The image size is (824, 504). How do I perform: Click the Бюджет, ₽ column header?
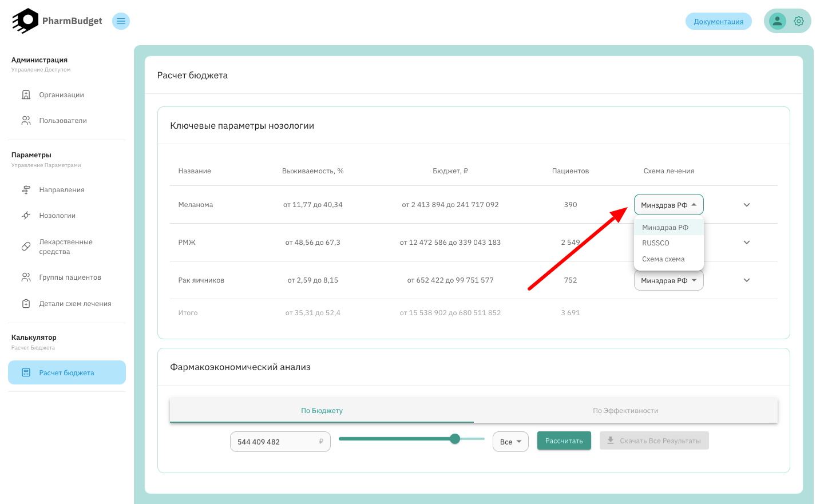coord(450,171)
